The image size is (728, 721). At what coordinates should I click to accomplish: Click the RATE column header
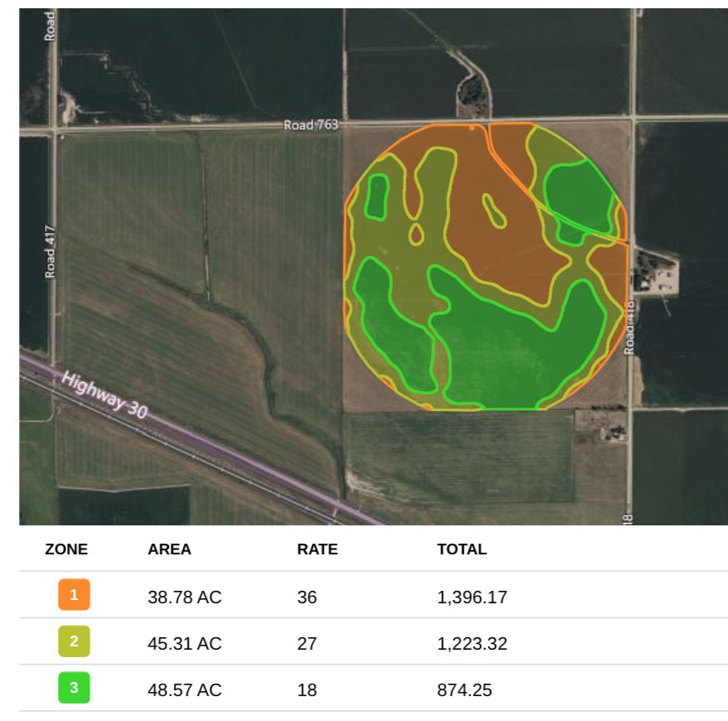tap(317, 549)
